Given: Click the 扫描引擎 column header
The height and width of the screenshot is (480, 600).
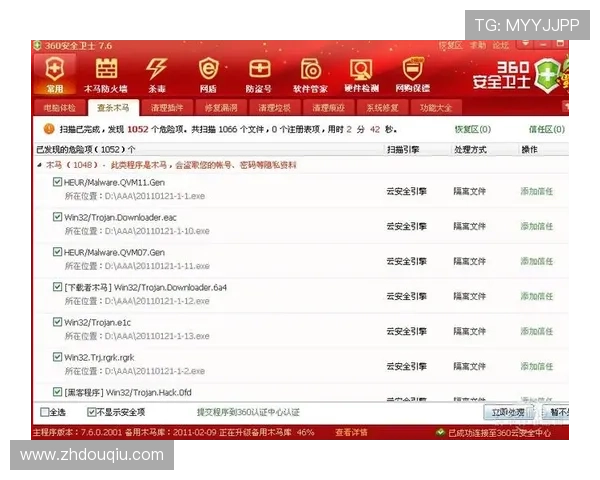Looking at the screenshot, I should pyautogui.click(x=403, y=149).
